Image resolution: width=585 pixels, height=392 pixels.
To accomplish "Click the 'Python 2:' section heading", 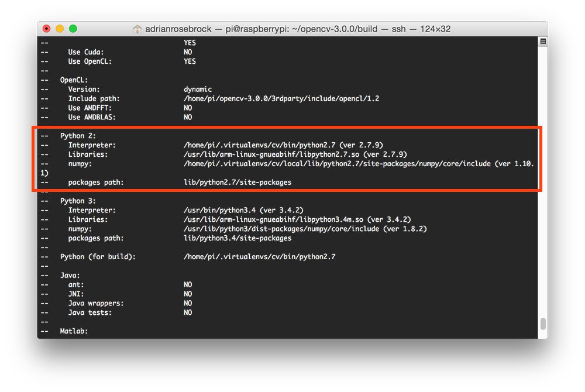I will 78,136.
